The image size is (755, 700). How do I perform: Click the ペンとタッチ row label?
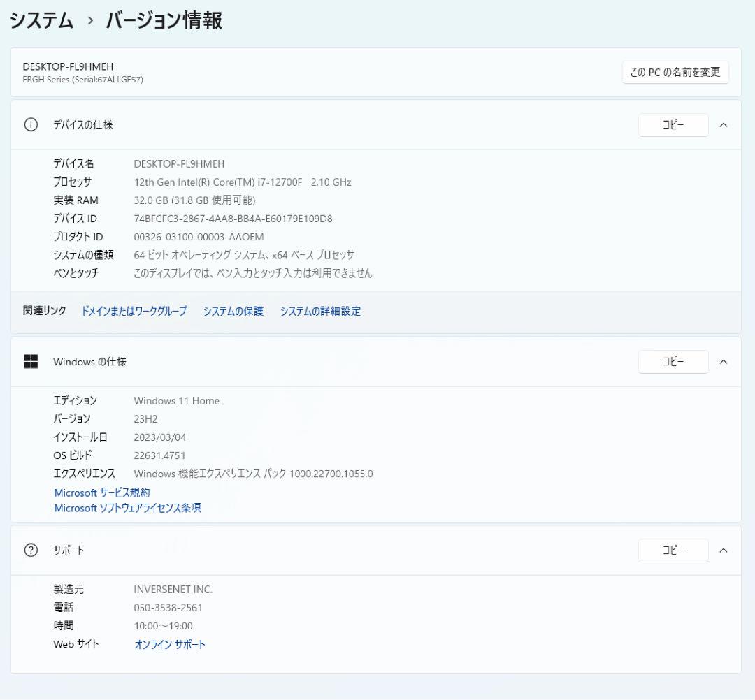tap(75, 273)
